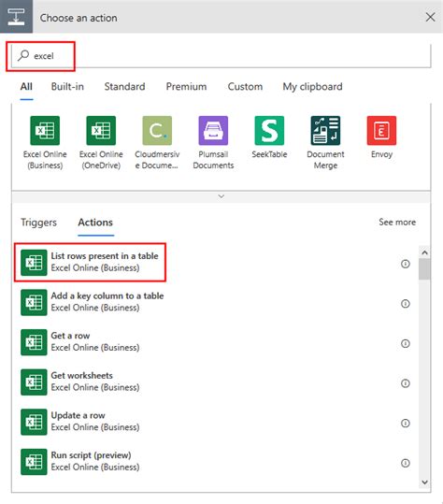Viewport: 443px width, 504px height.
Task: Expand the connectors list chevron
Action: [221, 196]
